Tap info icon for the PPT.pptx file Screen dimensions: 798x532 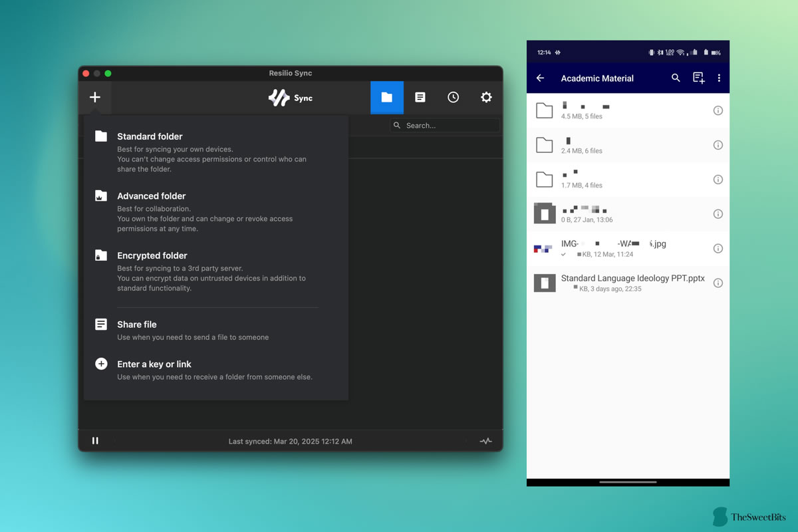718,283
